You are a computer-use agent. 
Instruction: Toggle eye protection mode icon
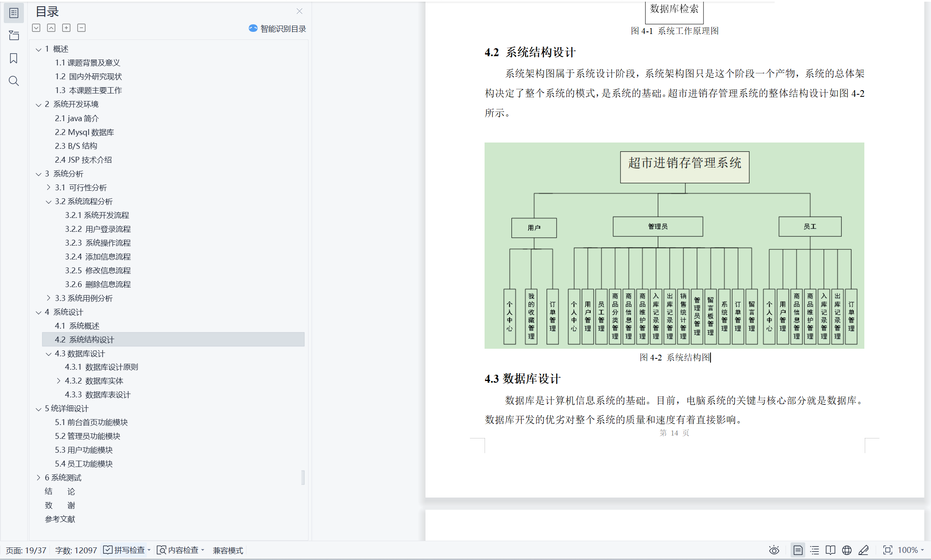click(x=774, y=550)
